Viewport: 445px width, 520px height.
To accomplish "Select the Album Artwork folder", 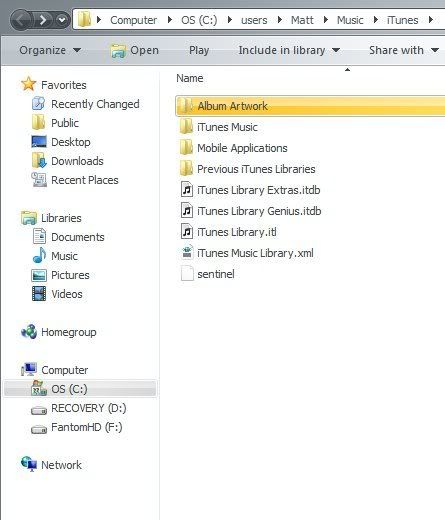I will coord(310,106).
